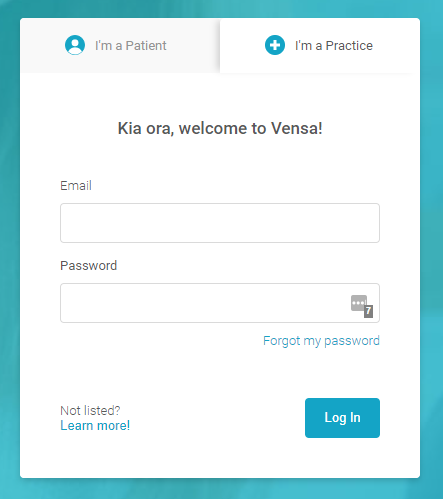The image size is (443, 499).
Task: Focus the Email input field
Action: coord(220,223)
